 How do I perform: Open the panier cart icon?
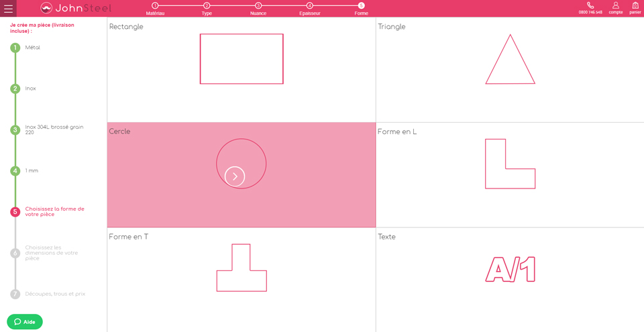(635, 6)
